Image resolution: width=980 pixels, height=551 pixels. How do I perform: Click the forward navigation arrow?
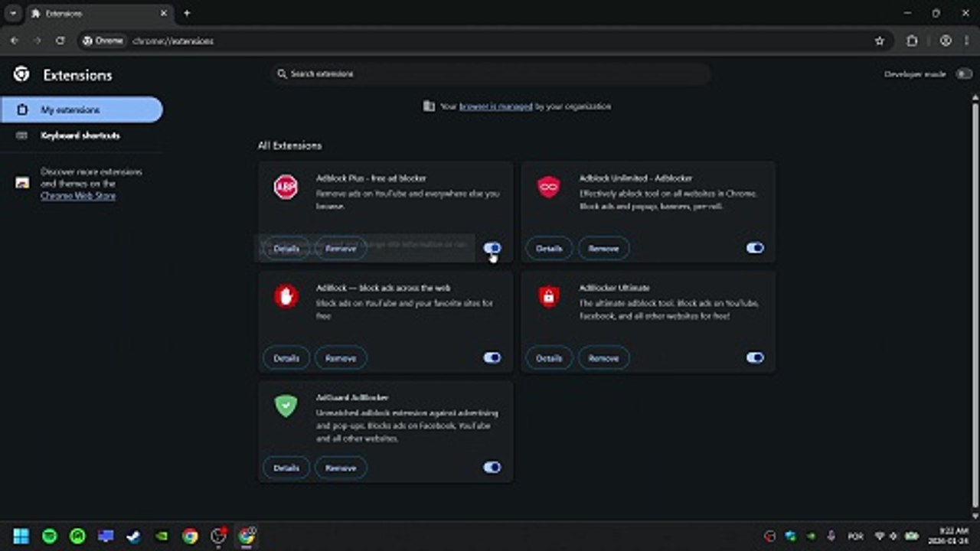pos(37,41)
